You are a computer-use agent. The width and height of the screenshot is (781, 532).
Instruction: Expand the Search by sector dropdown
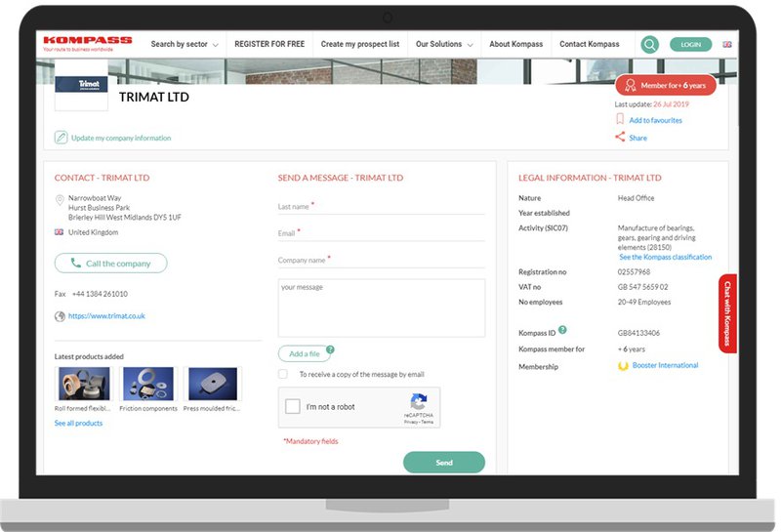(x=185, y=45)
